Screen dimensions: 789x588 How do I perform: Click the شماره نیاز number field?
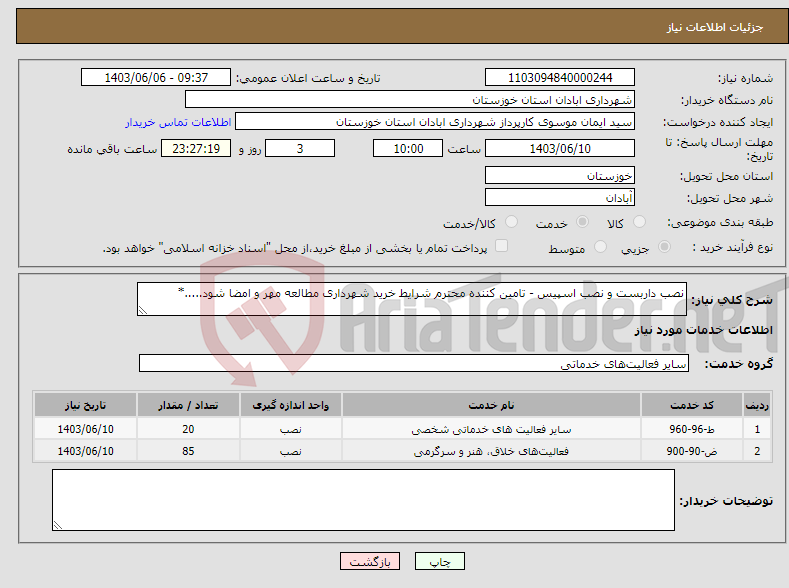560,77
